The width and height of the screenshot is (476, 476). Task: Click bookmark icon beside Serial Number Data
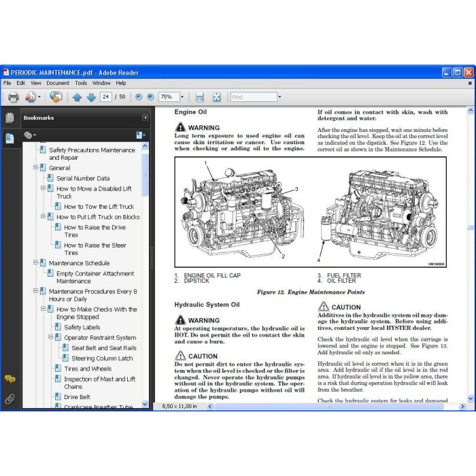[51, 178]
